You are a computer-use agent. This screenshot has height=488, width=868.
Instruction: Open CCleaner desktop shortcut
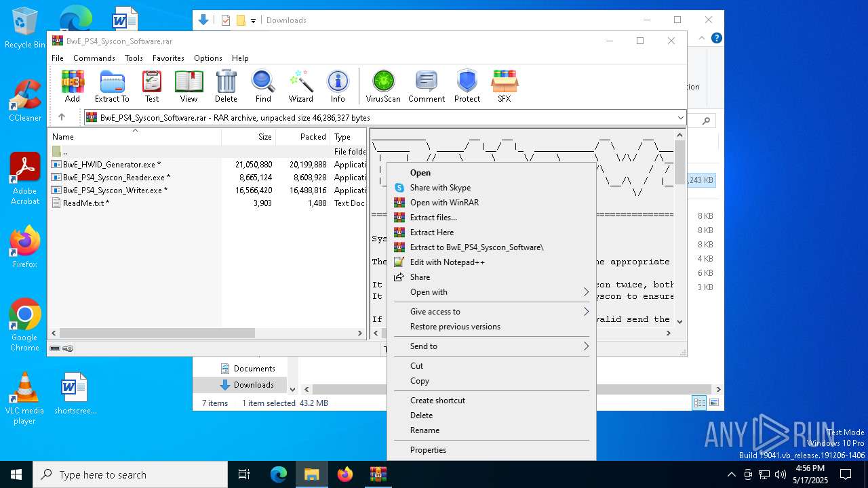coord(25,100)
